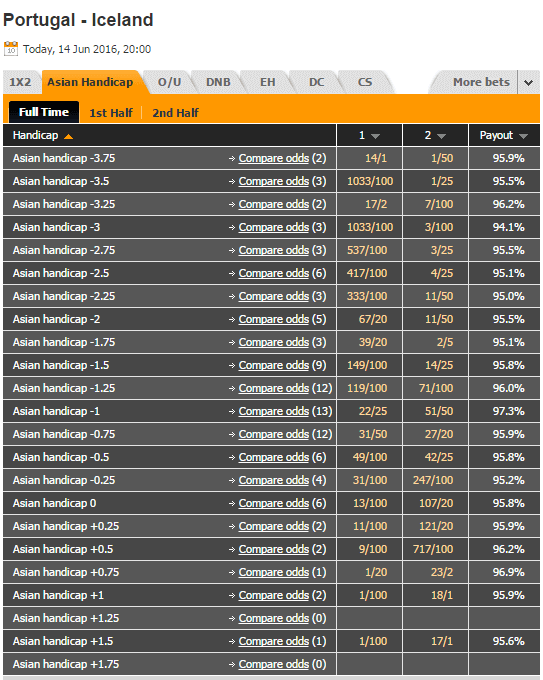The image size is (543, 680).
Task: Switch to the CS tab
Action: point(365,82)
